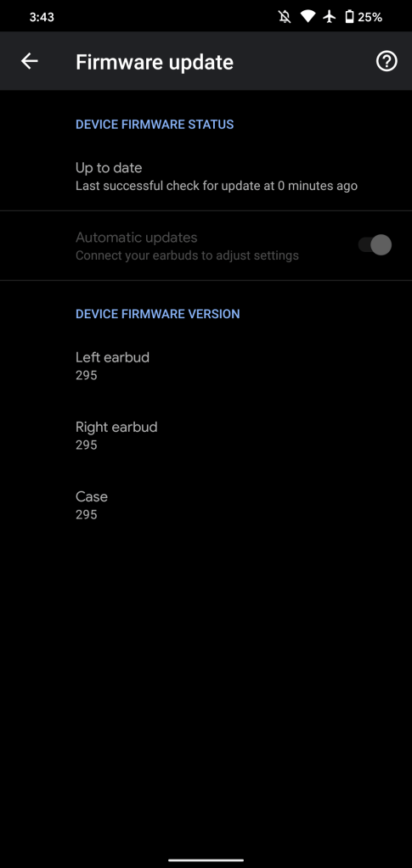The height and width of the screenshot is (868, 412).
Task: Tap the Device Firmware Version header
Action: pos(157,314)
